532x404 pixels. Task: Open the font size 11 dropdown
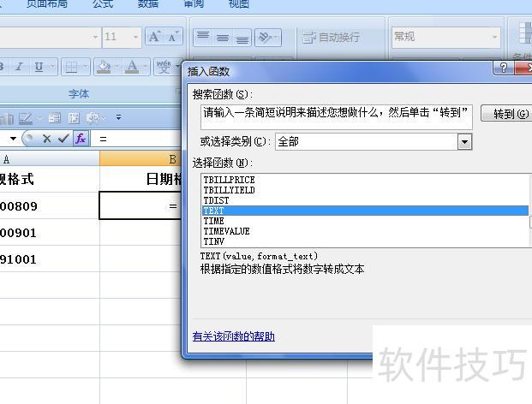click(x=135, y=37)
